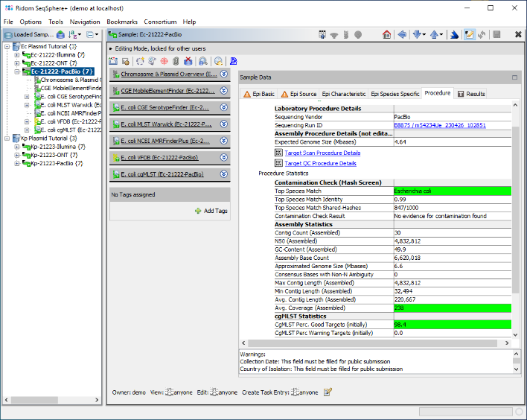Screen dimensions: 527x420
Task: Click the paperclip attachment icon
Action: [176, 60]
